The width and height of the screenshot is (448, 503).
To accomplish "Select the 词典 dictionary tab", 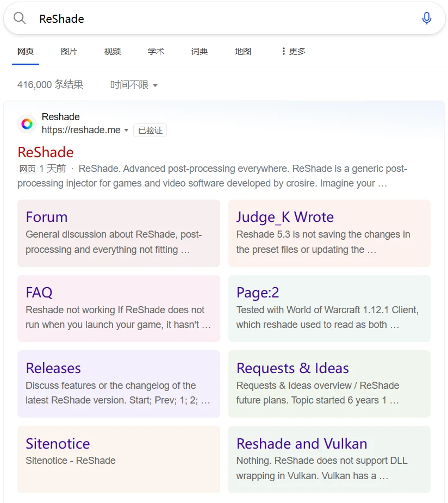I will pyautogui.click(x=200, y=51).
